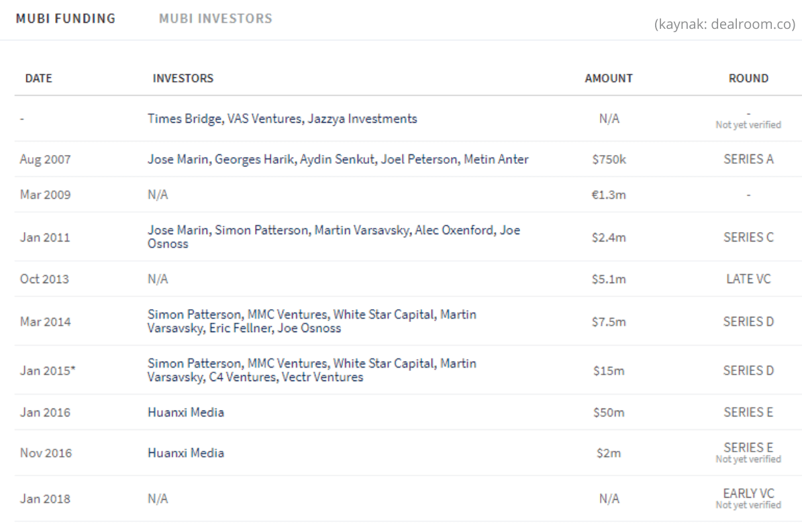The height and width of the screenshot is (532, 802).
Task: Click the LATE VC round label
Action: (x=748, y=279)
